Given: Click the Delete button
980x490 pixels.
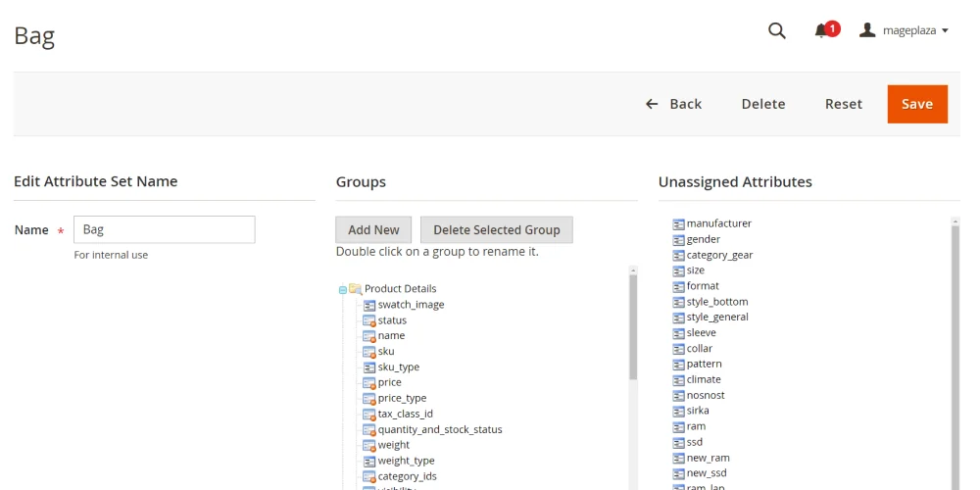Looking at the screenshot, I should [x=762, y=104].
